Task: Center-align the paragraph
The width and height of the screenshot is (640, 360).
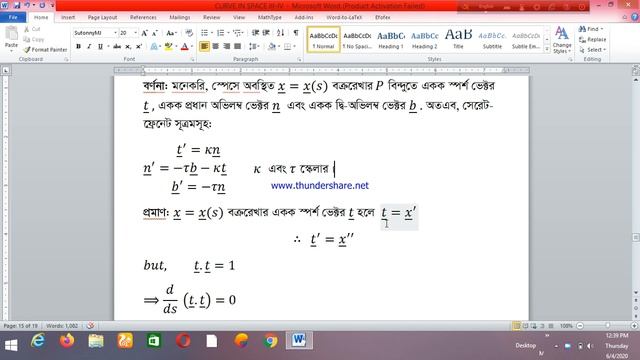Action: pyautogui.click(x=216, y=47)
